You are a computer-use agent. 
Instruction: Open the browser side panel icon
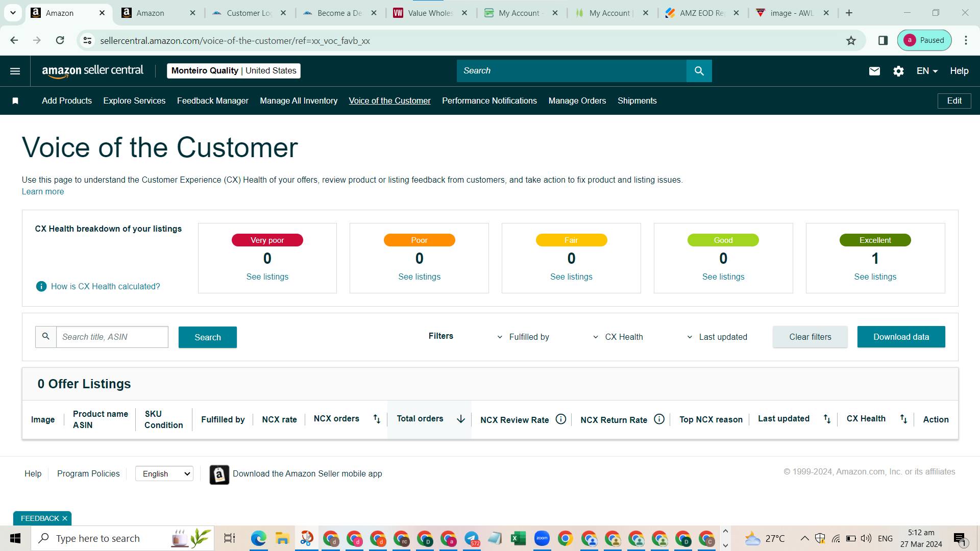click(x=883, y=40)
